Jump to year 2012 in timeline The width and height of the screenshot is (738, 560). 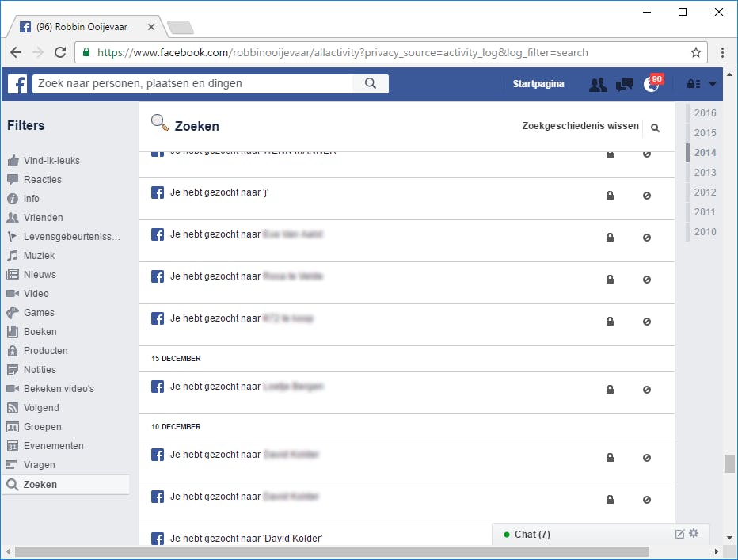pos(705,192)
